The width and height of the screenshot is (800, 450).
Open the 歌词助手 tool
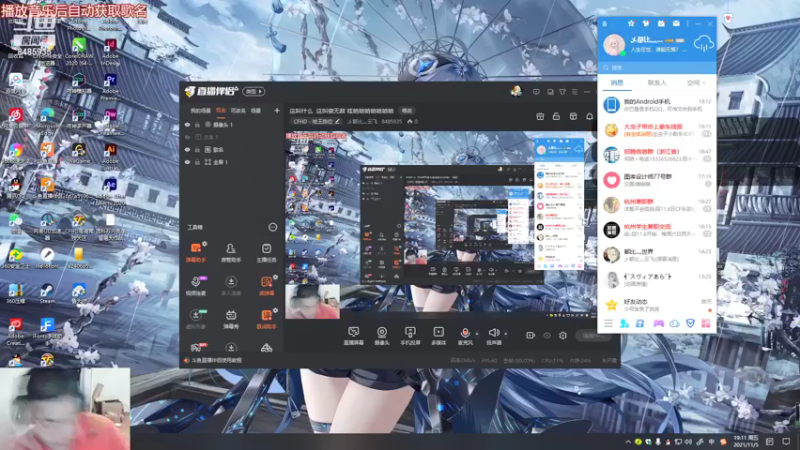(x=266, y=319)
